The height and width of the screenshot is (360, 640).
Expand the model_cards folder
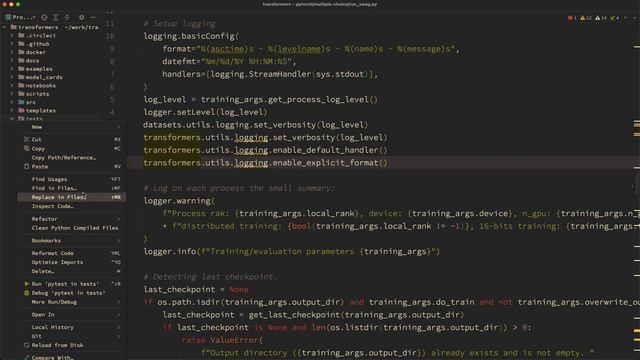coord(12,77)
